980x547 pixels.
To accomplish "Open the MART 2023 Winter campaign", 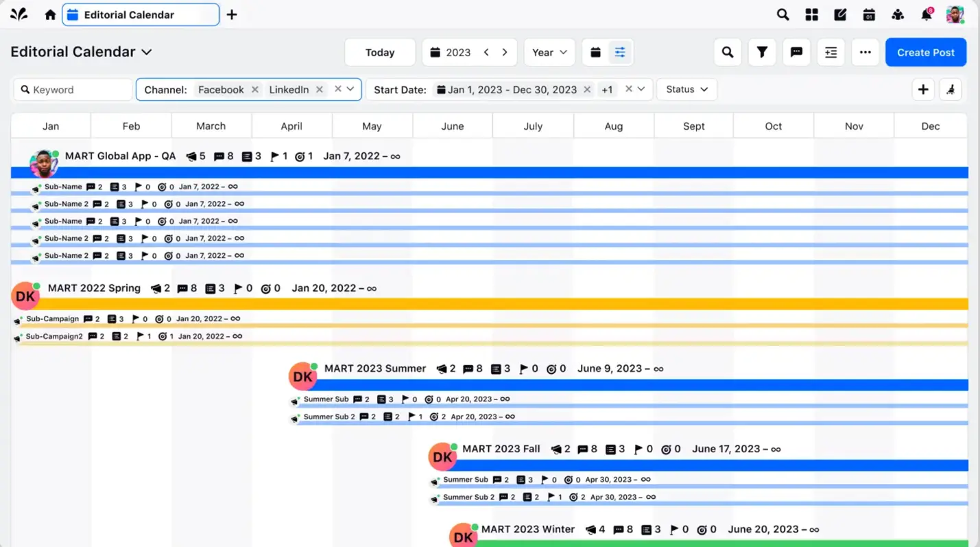I will 528,529.
